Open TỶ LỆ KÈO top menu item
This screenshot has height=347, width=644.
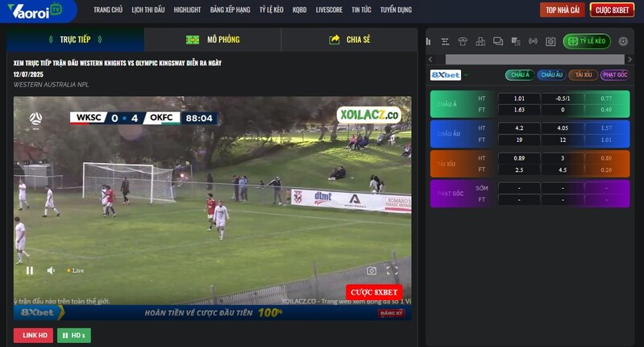(272, 10)
